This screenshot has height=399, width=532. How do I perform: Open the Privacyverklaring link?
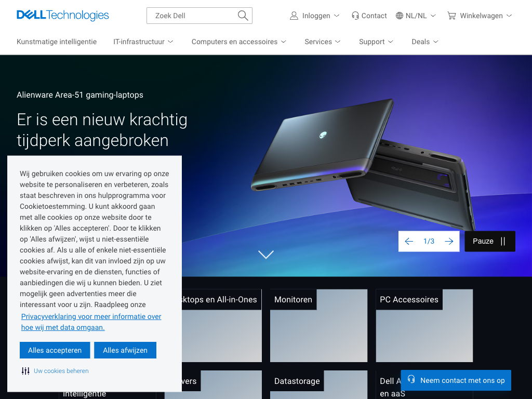point(91,322)
